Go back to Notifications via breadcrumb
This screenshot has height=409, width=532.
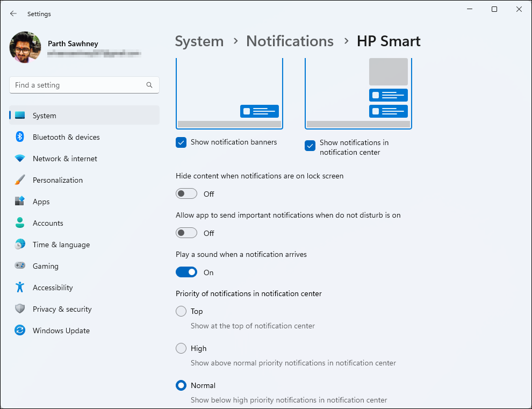(290, 41)
